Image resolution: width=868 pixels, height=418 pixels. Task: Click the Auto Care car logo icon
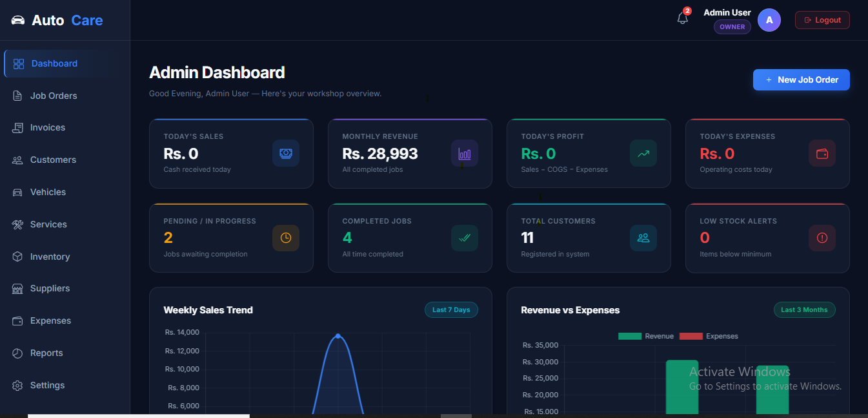coord(18,20)
